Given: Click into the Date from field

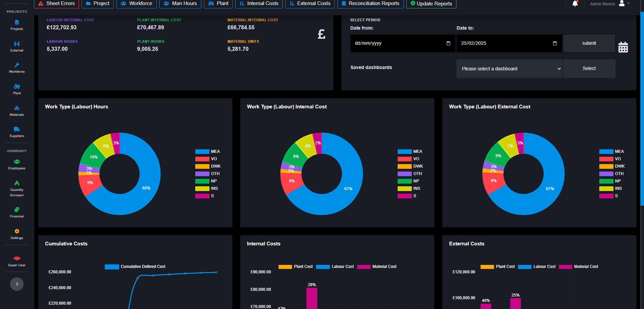Looking at the screenshot, I should (403, 43).
